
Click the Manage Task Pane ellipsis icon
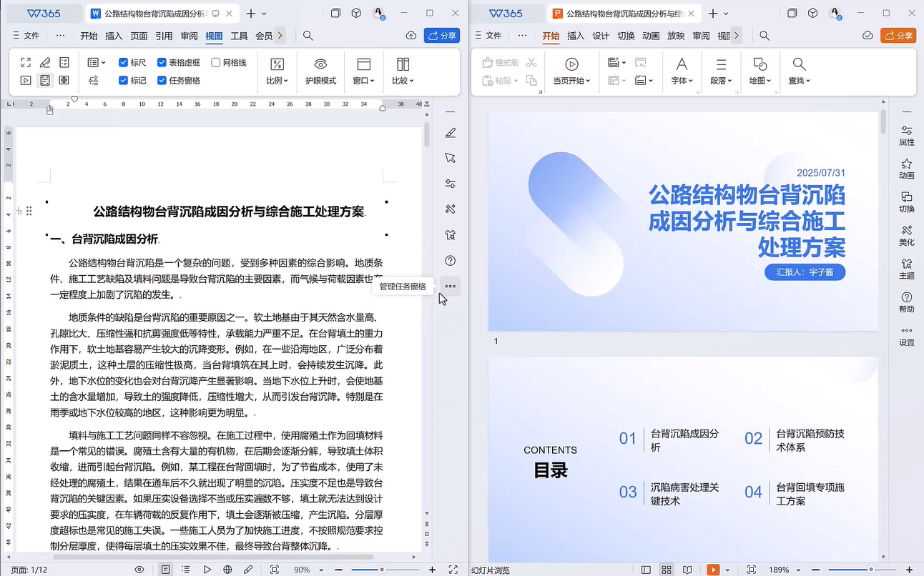450,287
